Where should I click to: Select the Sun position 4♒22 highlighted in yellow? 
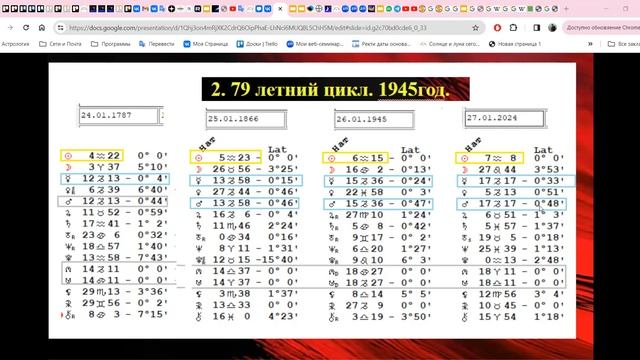(92, 156)
